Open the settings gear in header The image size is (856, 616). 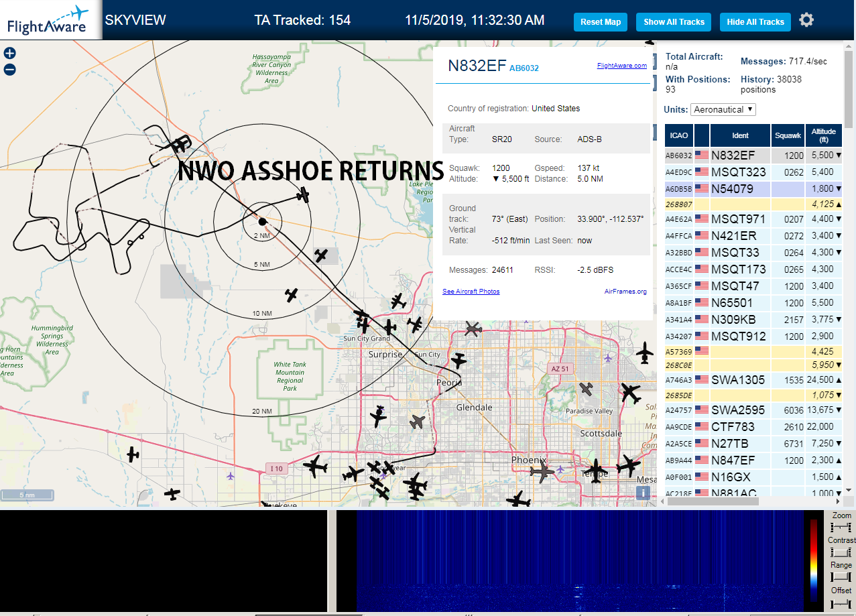coord(806,20)
